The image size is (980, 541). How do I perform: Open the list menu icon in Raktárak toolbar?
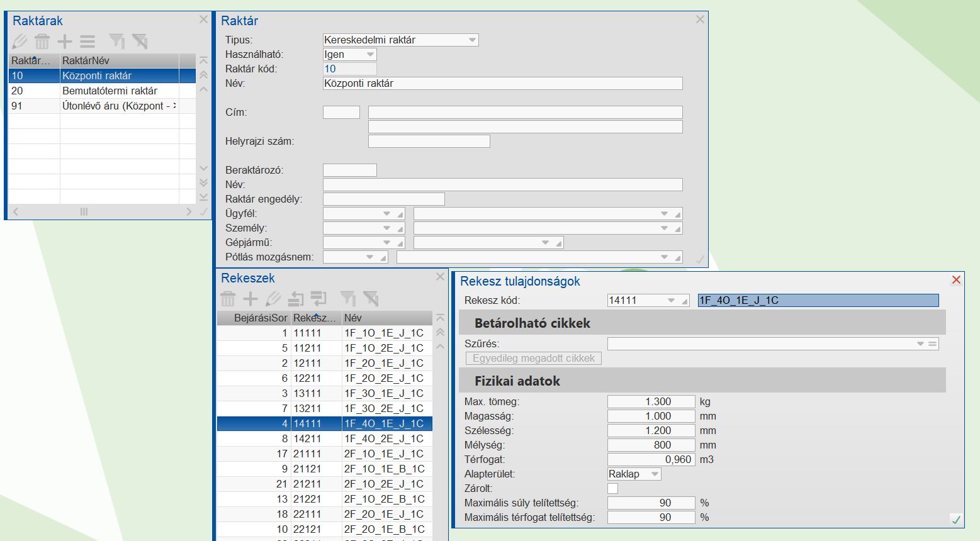87,42
